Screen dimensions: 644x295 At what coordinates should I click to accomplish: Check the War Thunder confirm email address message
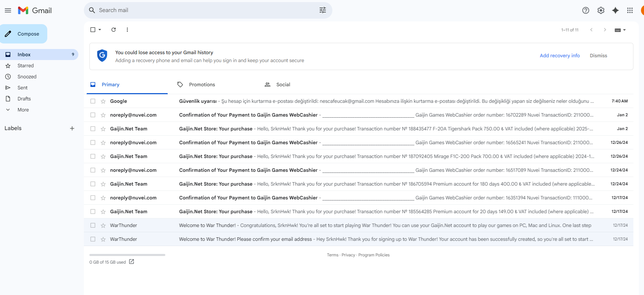pyautogui.click(x=93, y=239)
